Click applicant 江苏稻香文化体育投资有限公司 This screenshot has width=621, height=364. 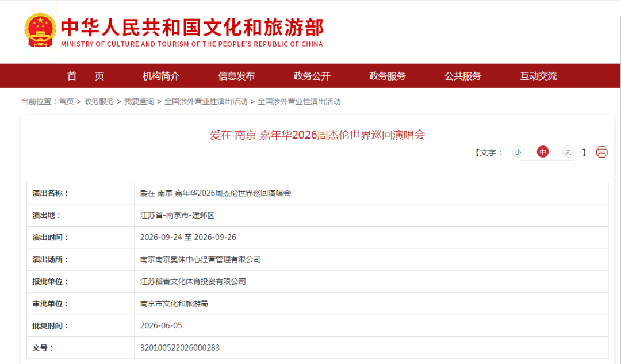[x=193, y=282]
